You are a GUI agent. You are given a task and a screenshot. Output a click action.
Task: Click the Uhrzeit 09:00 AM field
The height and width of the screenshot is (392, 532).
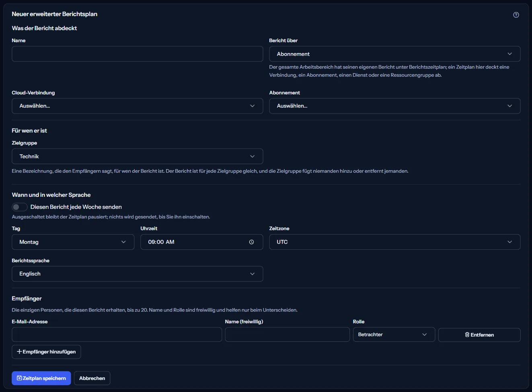[201, 242]
